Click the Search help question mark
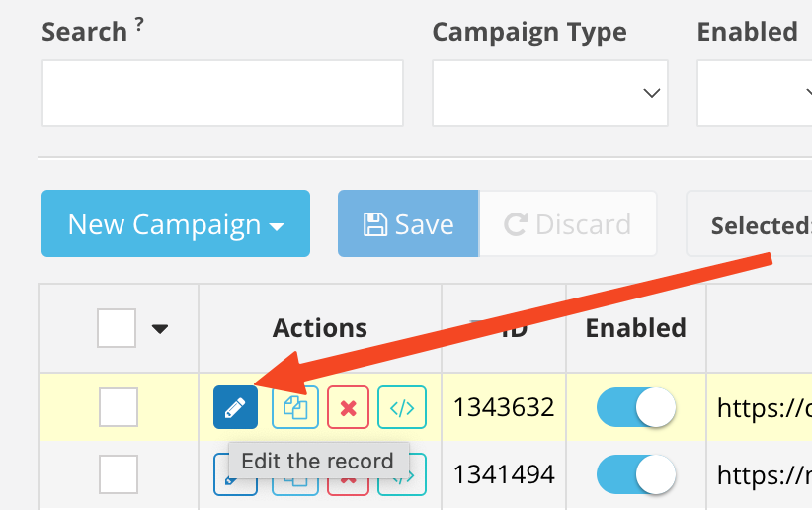The image size is (812, 510). 139,24
